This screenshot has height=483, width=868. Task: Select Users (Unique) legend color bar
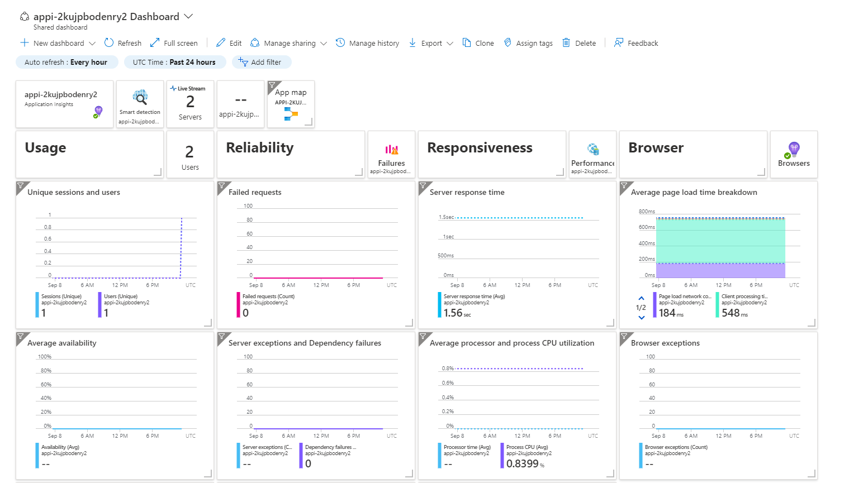coord(99,305)
